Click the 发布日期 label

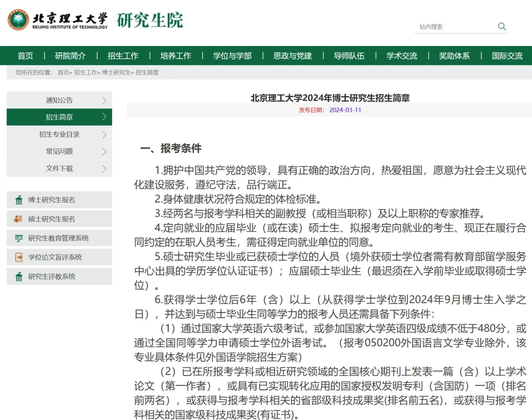click(x=311, y=110)
